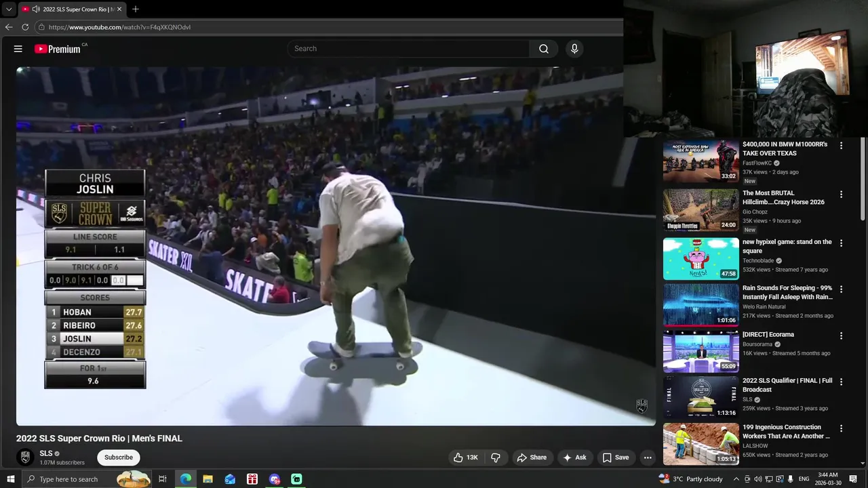Dislike the video with thumbs down
Image resolution: width=868 pixels, height=488 pixels.
point(496,457)
